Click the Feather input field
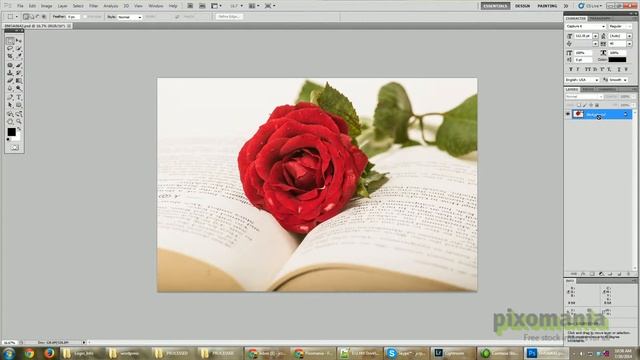Screen dimensions: 640x360 coord(73,17)
